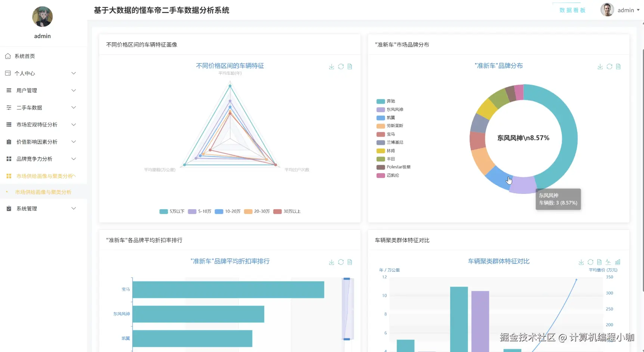Viewport: 644px width, 352px height.
Task: Toggle the 10-20万 radar legend series
Action: (x=227, y=211)
